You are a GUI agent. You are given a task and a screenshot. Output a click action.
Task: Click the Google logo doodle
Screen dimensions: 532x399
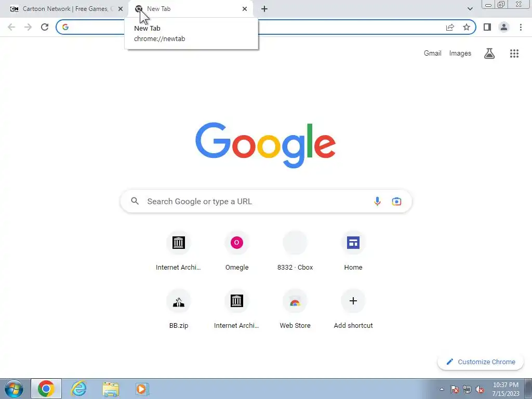click(265, 145)
